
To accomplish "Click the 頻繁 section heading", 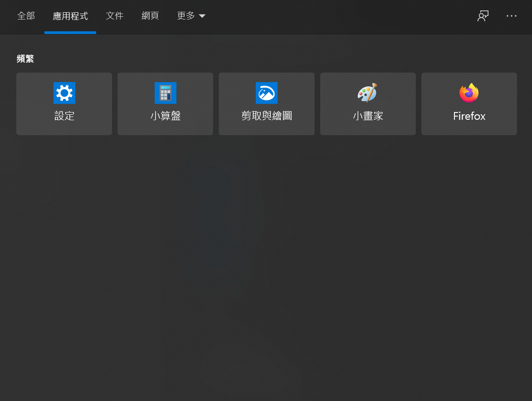I will pos(25,59).
